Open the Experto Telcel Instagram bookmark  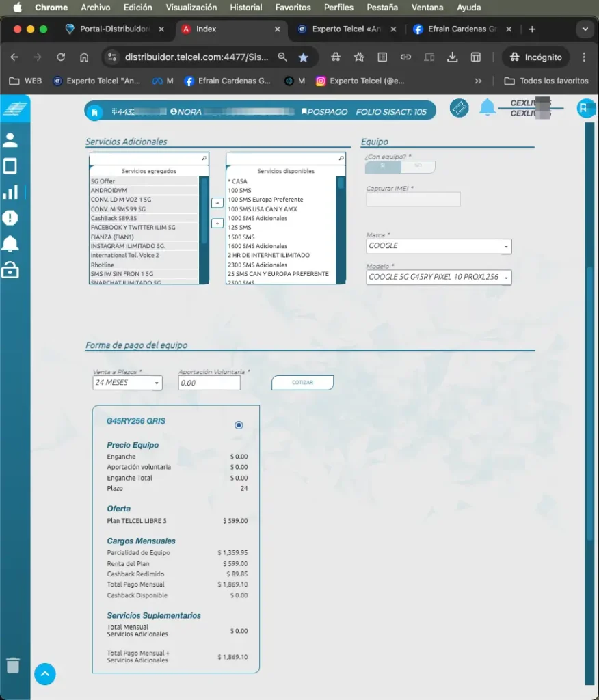(x=360, y=81)
